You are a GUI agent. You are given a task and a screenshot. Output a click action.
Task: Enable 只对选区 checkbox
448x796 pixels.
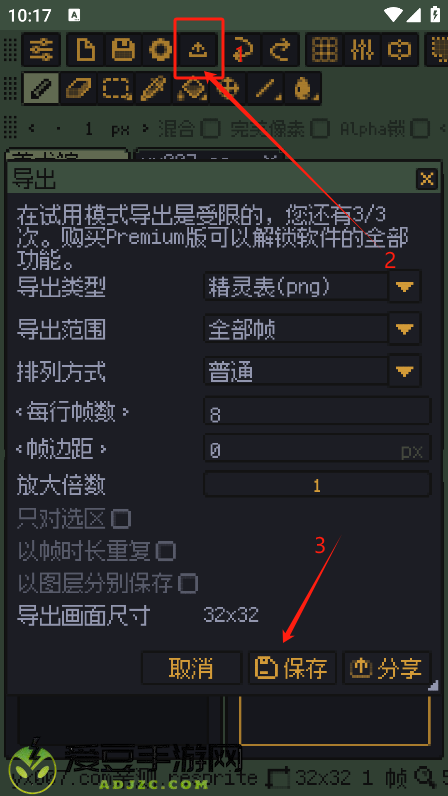tap(121, 519)
